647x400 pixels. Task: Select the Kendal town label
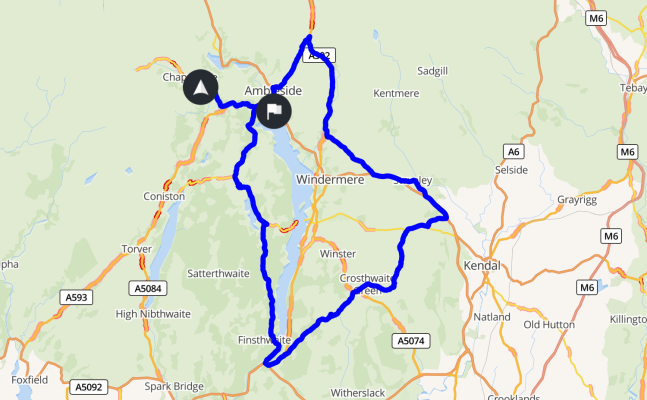pos(482,265)
